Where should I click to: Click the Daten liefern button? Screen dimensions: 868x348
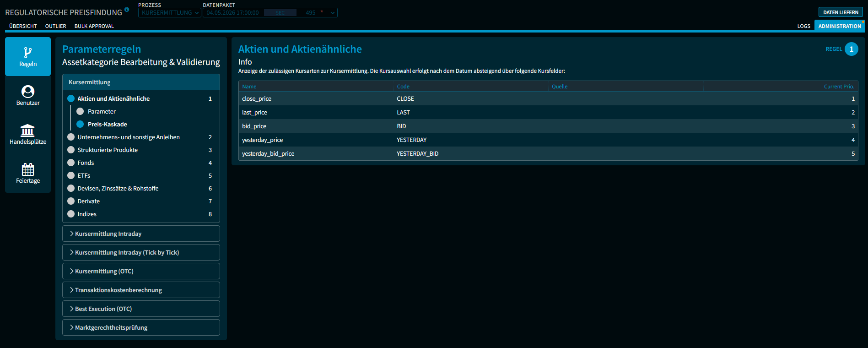[x=841, y=12]
